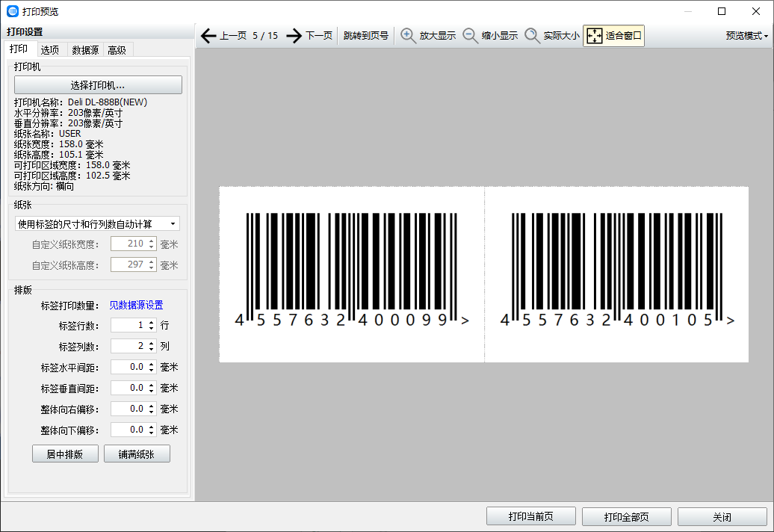Switch to the 打印 tab
The height and width of the screenshot is (532, 774).
point(19,49)
